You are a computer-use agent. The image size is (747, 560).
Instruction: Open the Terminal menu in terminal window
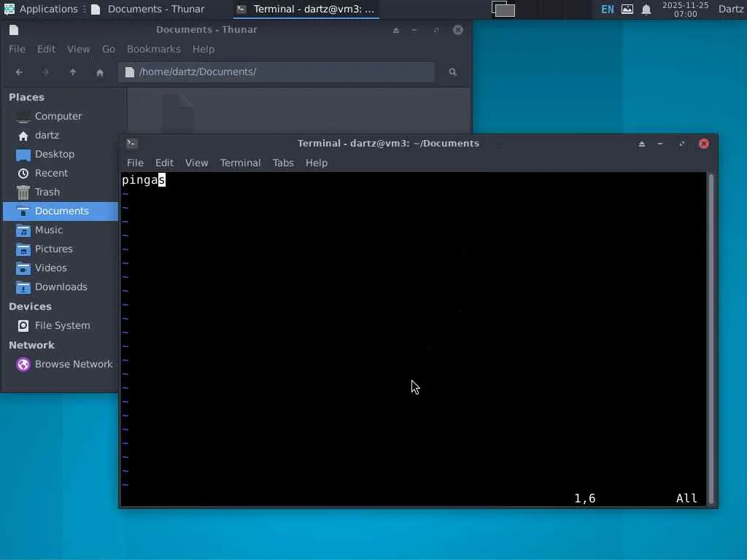pos(240,163)
